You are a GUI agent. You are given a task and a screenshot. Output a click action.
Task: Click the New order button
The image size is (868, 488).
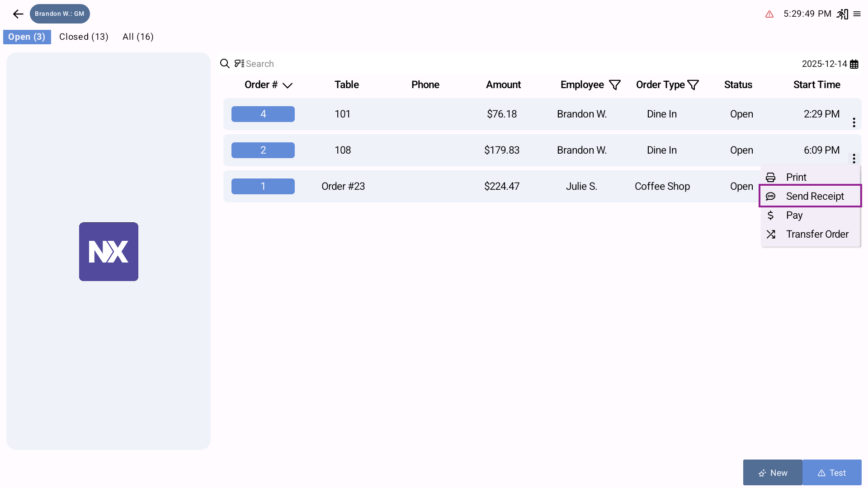(773, 473)
